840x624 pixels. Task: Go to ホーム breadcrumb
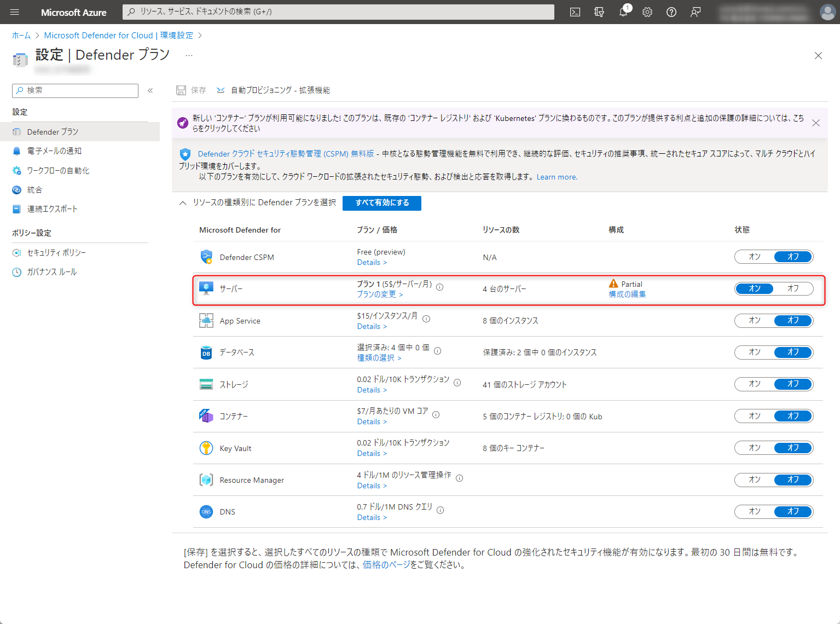coord(21,36)
